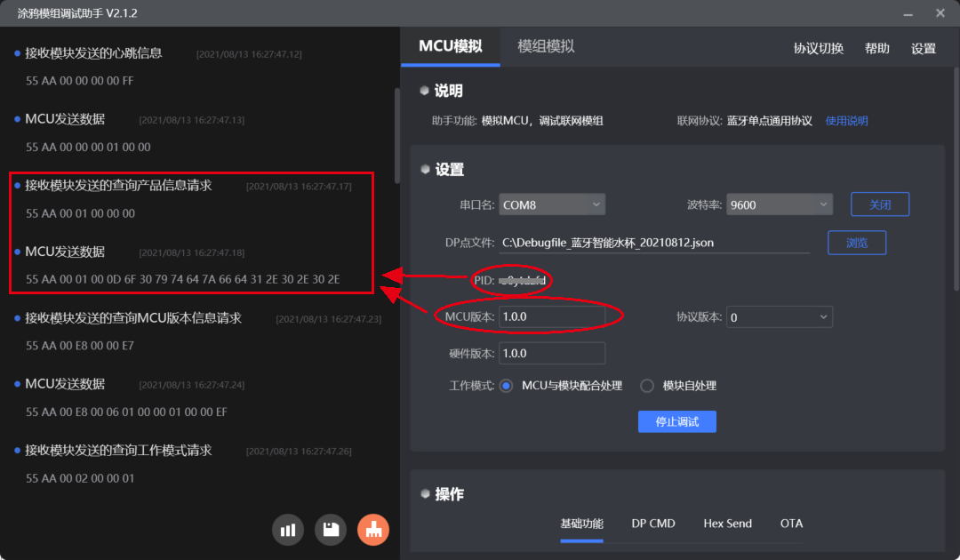The width and height of the screenshot is (960, 560).
Task: Click the DP点文件 path field
Action: tap(654, 243)
